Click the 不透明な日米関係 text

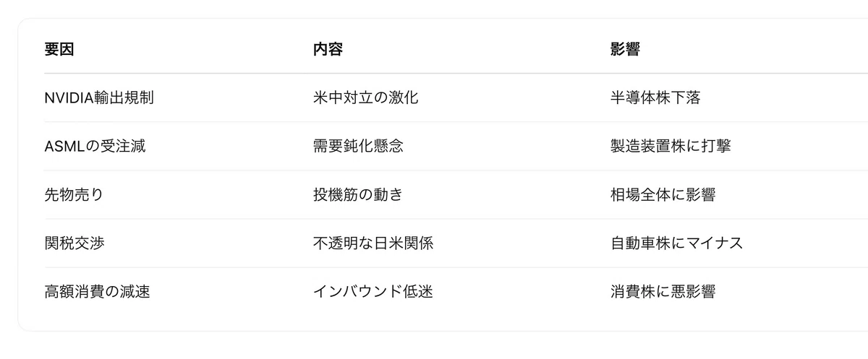373,243
